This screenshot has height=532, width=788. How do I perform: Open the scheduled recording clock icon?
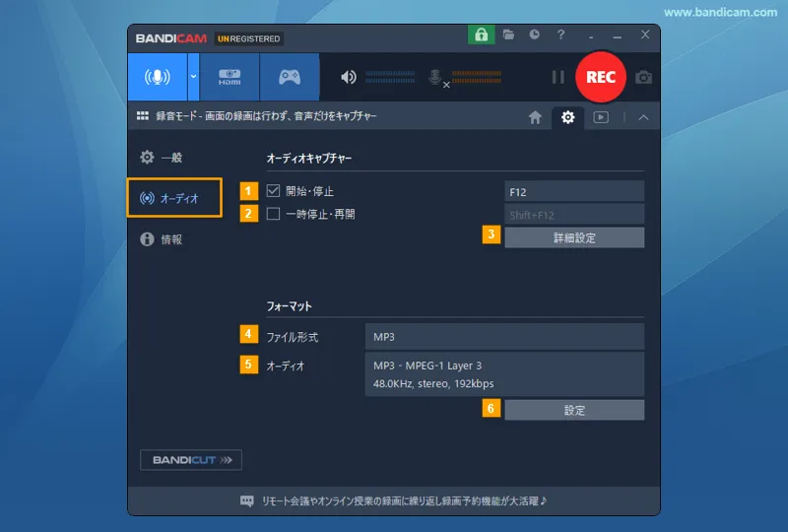coord(534,34)
